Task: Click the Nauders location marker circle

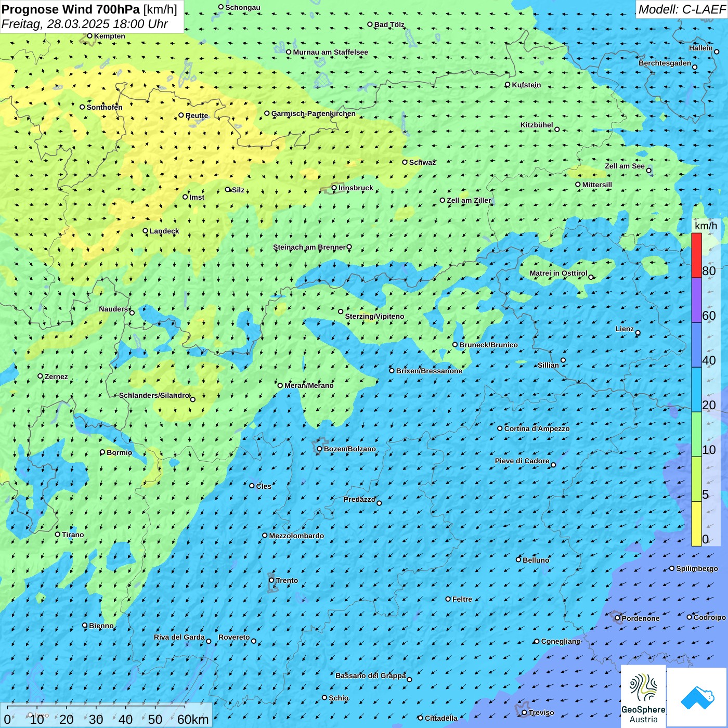Action: pyautogui.click(x=132, y=313)
